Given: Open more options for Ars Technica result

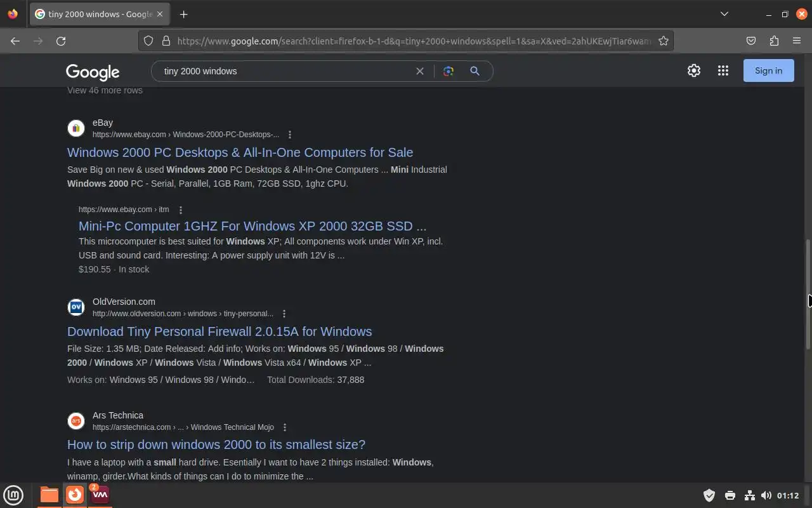Looking at the screenshot, I should point(285,427).
